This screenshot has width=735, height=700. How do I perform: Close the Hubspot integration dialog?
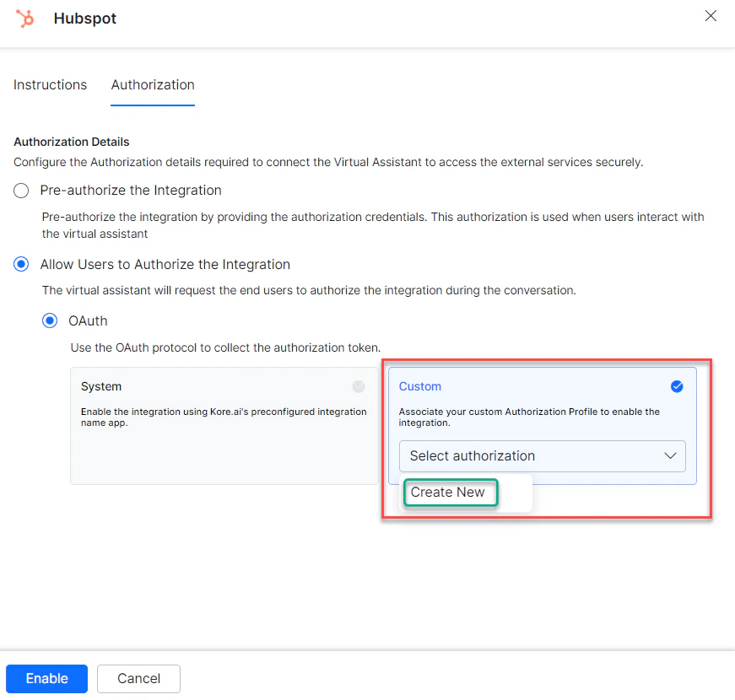tap(711, 15)
